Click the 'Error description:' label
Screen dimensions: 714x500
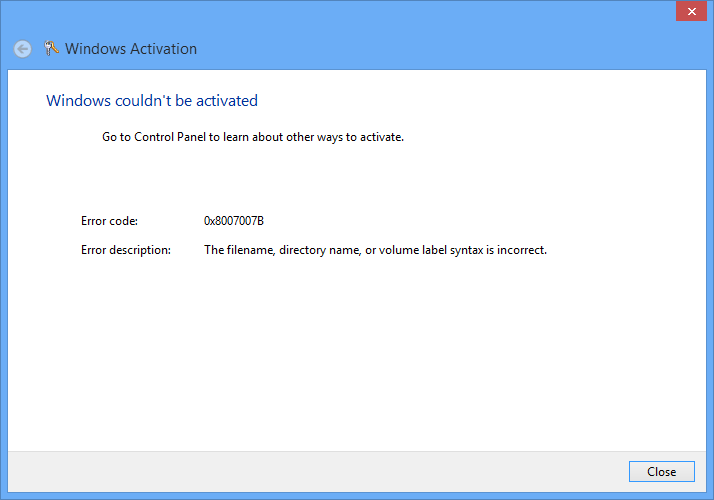(126, 250)
